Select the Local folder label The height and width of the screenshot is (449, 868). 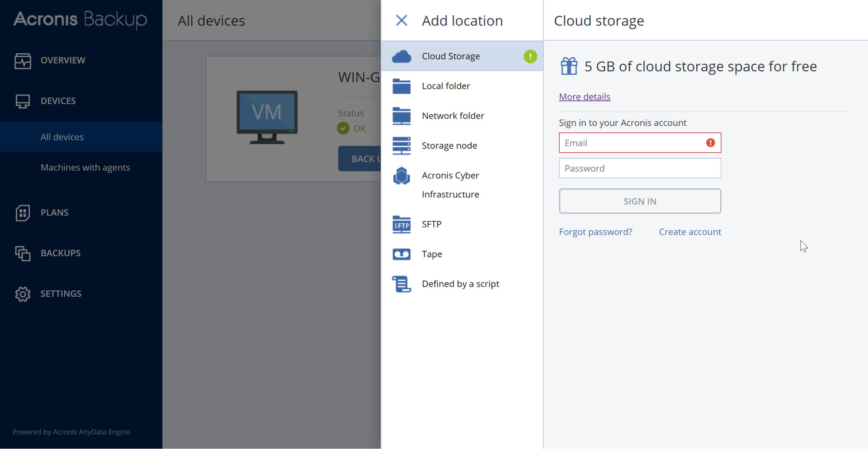[x=446, y=86]
